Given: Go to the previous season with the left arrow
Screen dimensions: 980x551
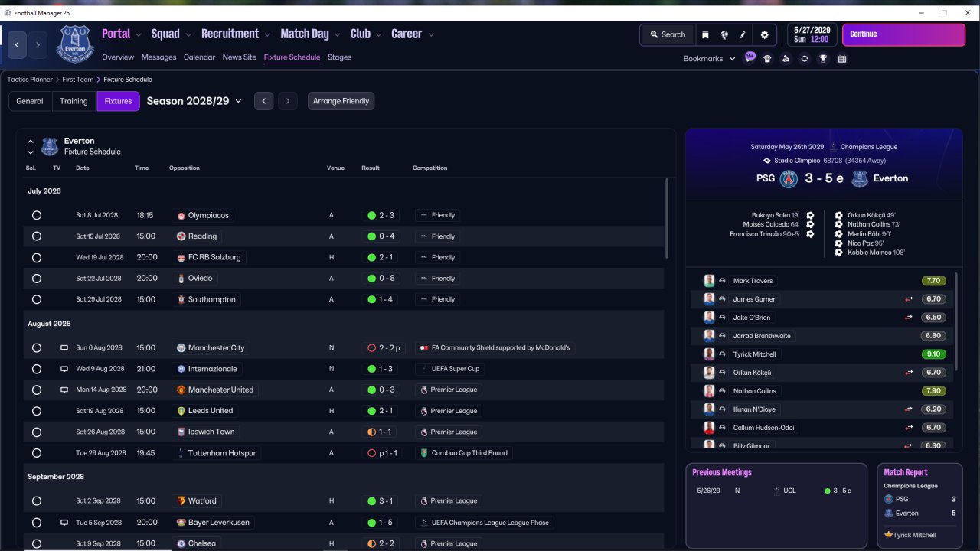Looking at the screenshot, I should (263, 101).
